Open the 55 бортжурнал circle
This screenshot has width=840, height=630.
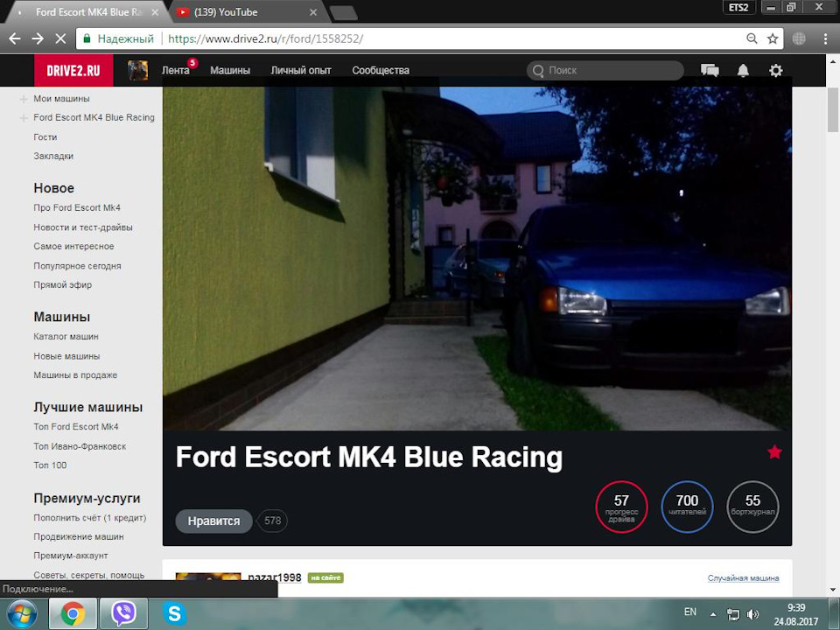[752, 507]
